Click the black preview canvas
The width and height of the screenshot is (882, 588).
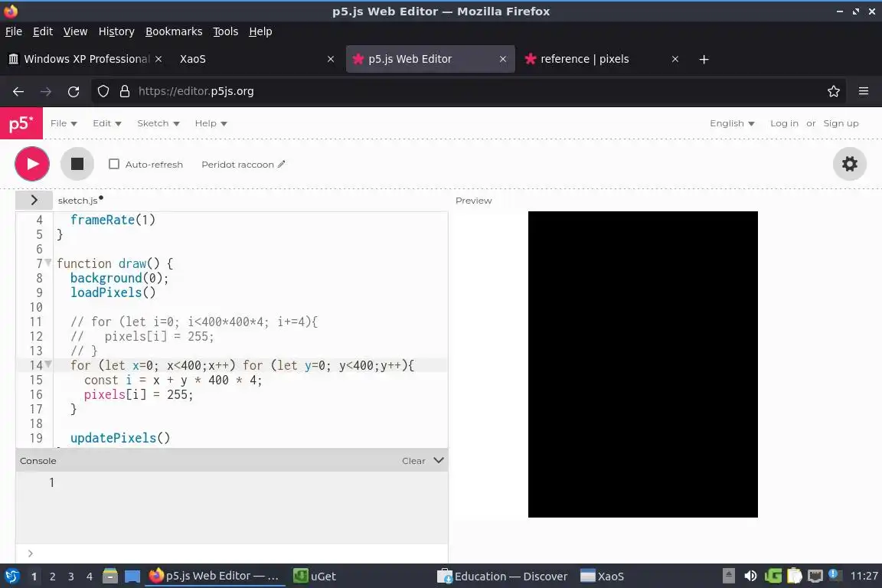(x=643, y=364)
